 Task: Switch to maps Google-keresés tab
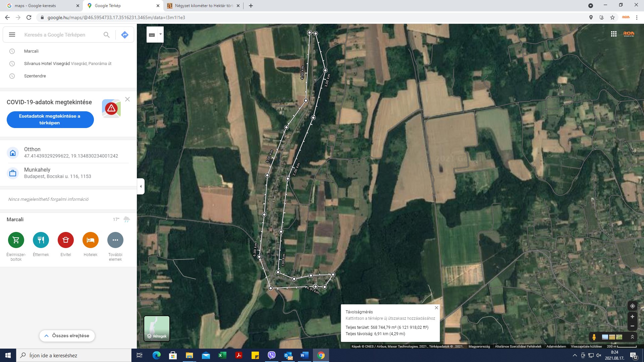pyautogui.click(x=42, y=6)
